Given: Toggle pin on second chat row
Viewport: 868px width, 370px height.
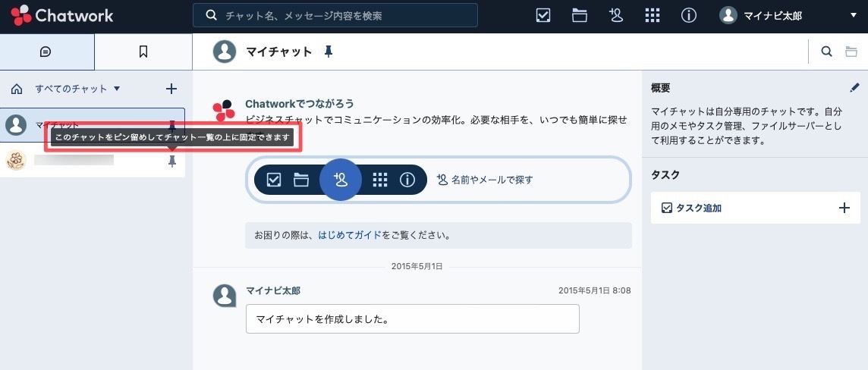Looking at the screenshot, I should coord(172,161).
